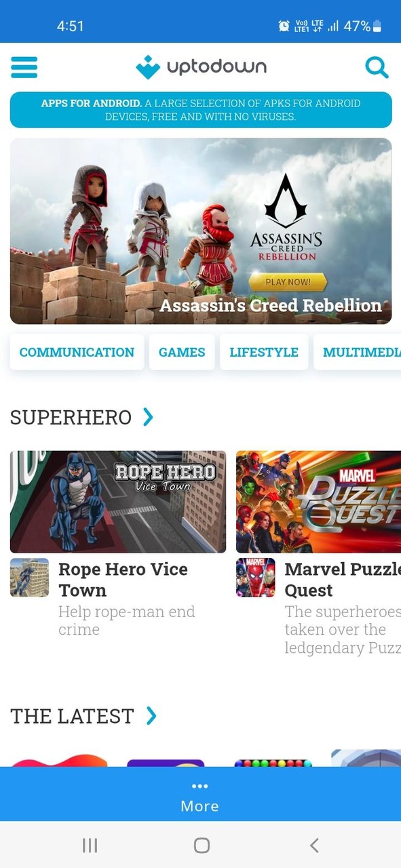Open the hamburger menu
Image resolution: width=401 pixels, height=868 pixels.
pos(24,67)
